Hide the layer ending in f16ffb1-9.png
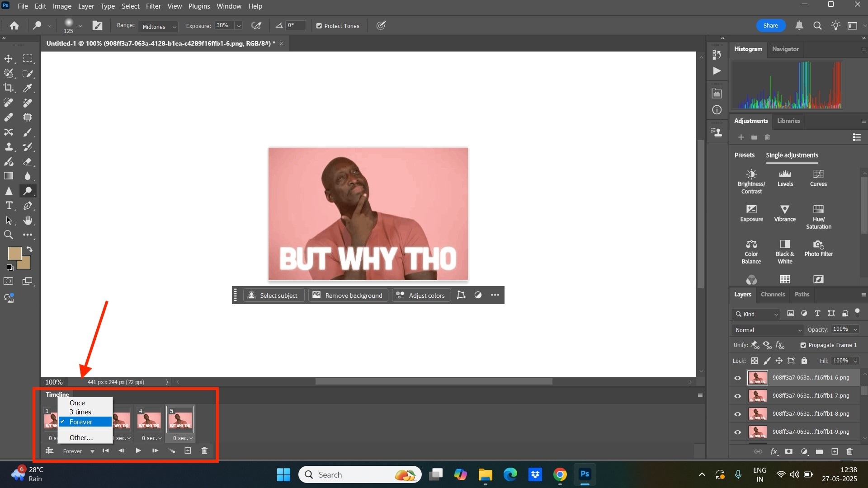This screenshot has width=868, height=488. [737, 432]
